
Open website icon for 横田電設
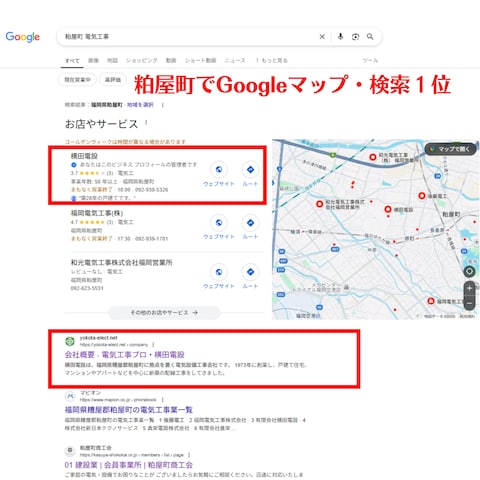pyautogui.click(x=219, y=170)
